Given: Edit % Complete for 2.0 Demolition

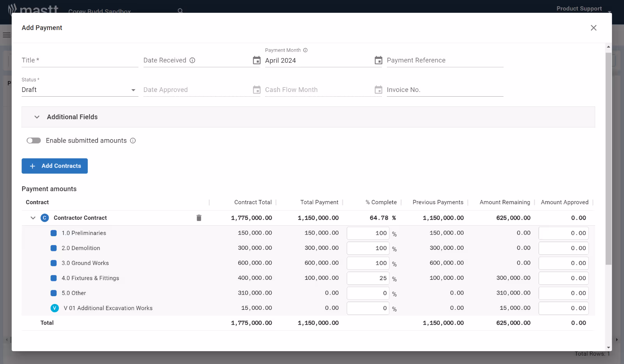Looking at the screenshot, I should pos(368,248).
